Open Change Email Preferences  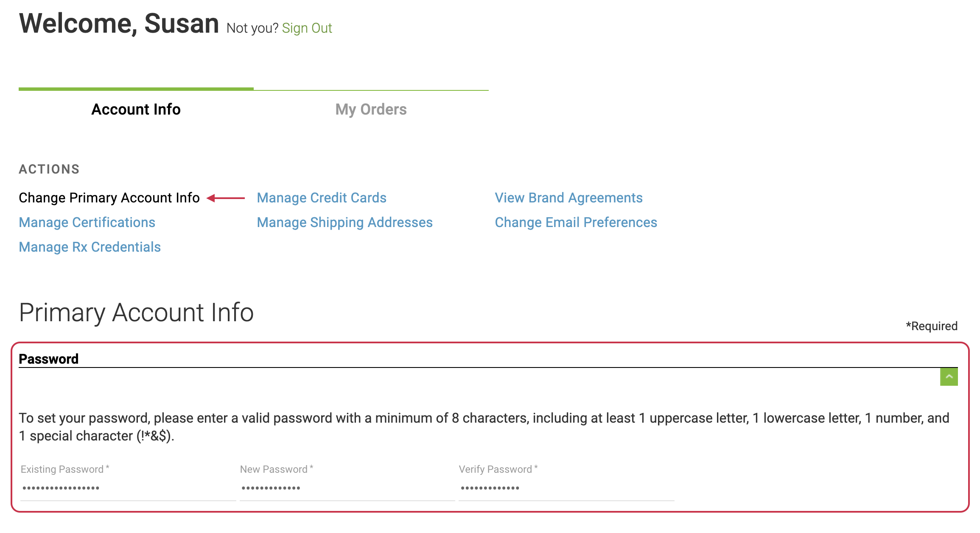pos(576,222)
